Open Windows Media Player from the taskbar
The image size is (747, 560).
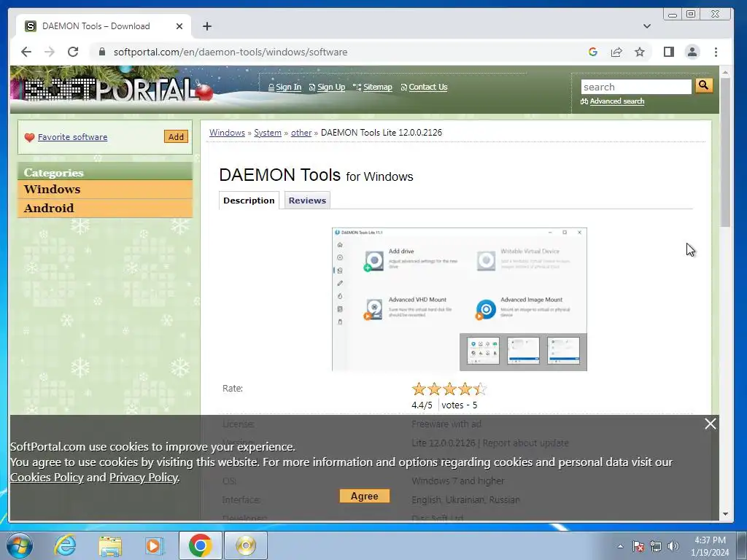[155, 545]
